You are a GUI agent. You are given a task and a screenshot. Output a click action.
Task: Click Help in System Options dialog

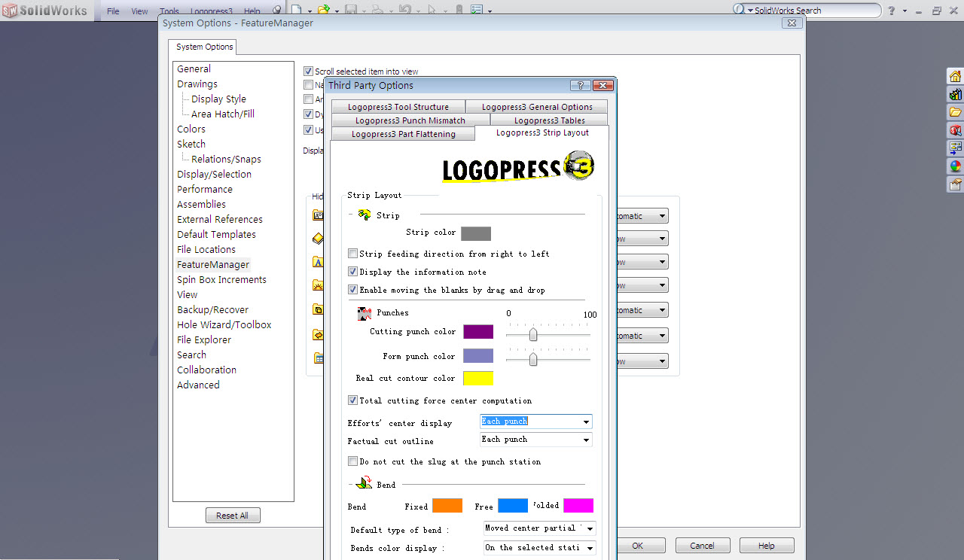point(766,546)
